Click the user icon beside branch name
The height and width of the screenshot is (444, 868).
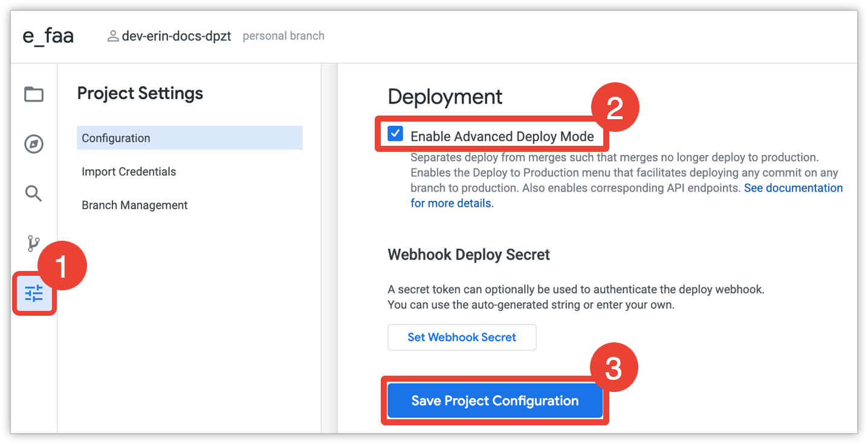112,36
